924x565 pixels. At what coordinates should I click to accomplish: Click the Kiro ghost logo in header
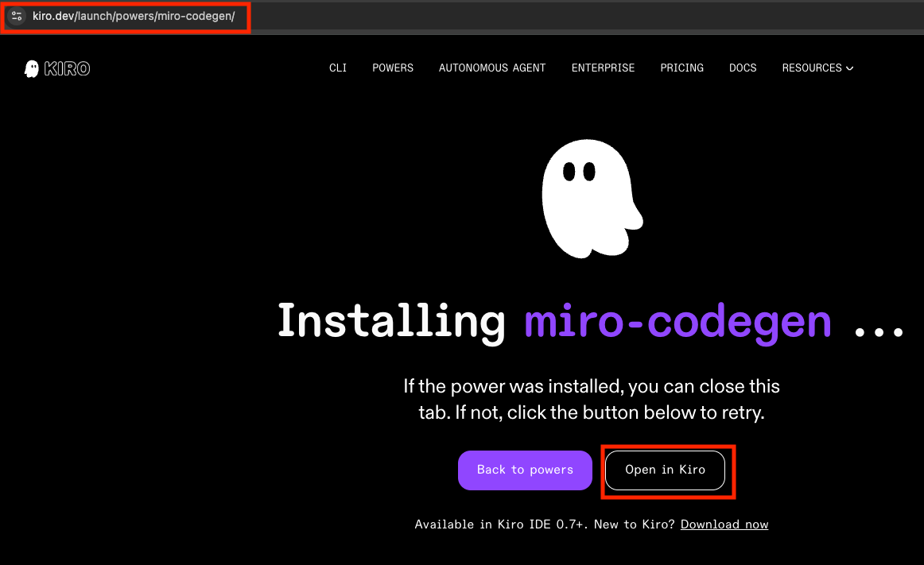[56, 68]
